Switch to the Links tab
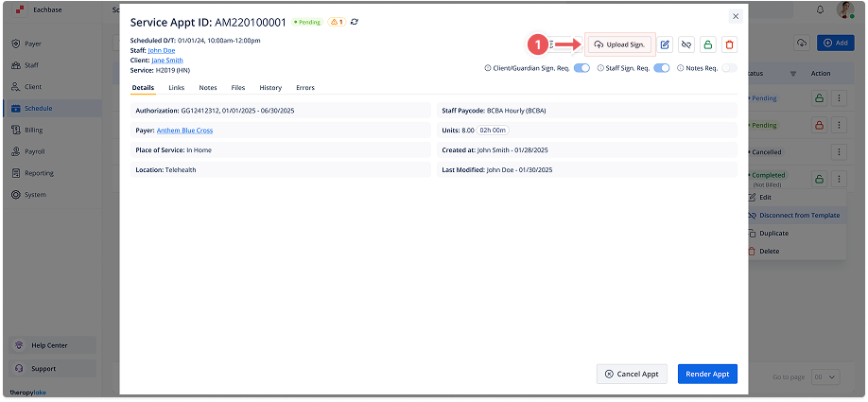Image resolution: width=868 pixels, height=402 pixels. pyautogui.click(x=177, y=87)
